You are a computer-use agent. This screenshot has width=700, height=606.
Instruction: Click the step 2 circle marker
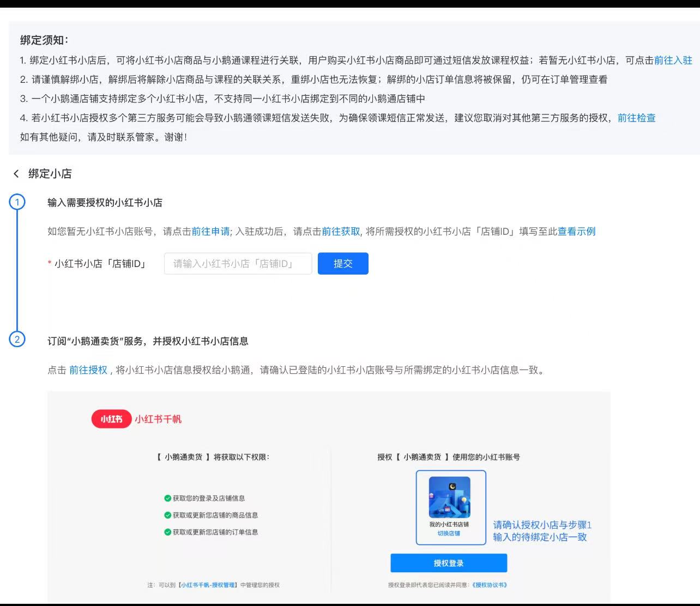point(17,340)
